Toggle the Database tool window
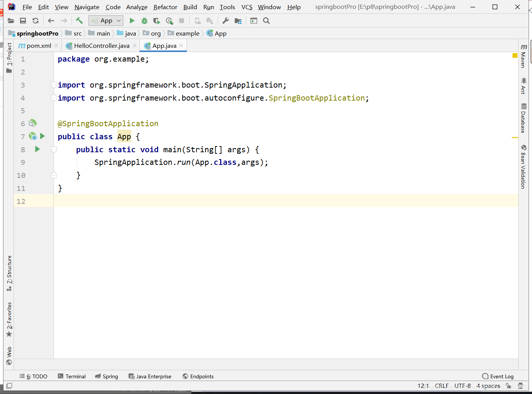Viewport: 532px width, 394px height. tap(524, 118)
